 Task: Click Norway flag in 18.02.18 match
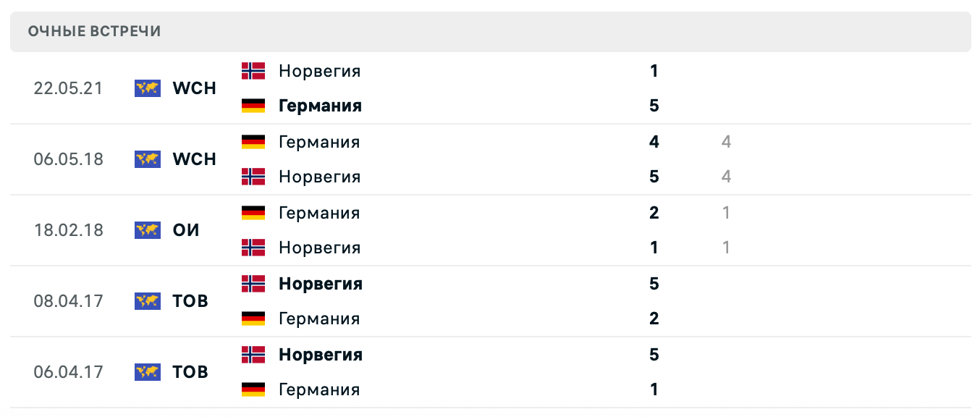coord(253,248)
